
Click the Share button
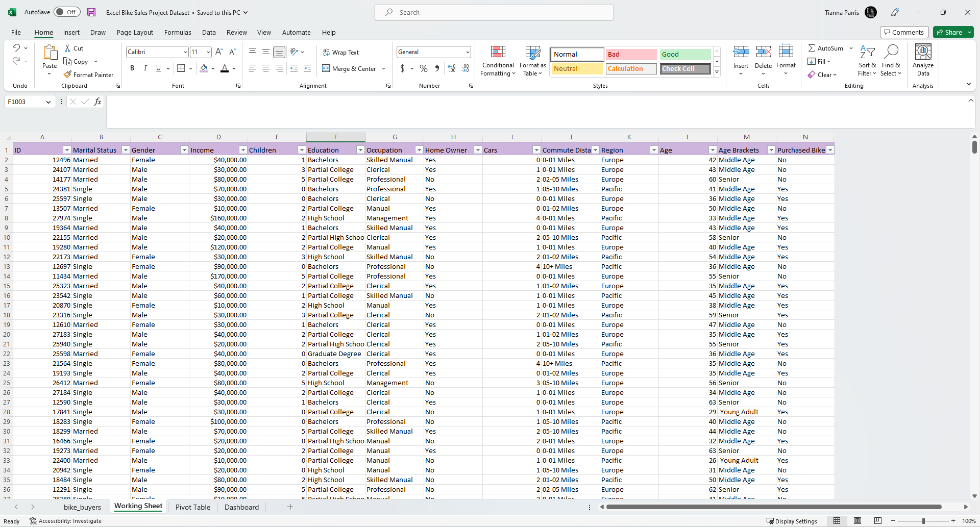951,32
